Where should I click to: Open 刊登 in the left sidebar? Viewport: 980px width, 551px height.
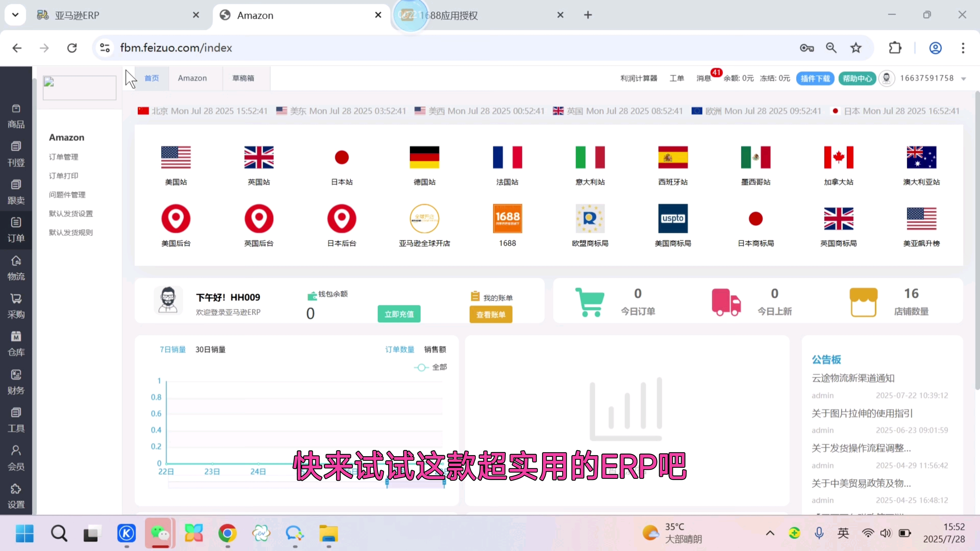(x=16, y=155)
